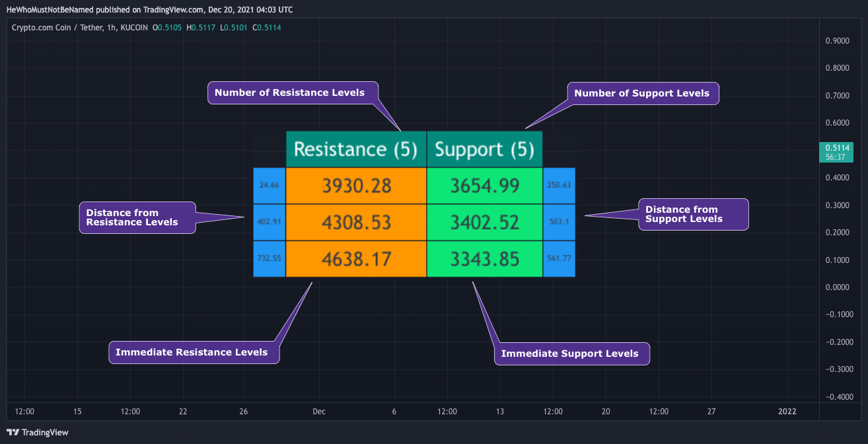Image resolution: width=868 pixels, height=444 pixels.
Task: Click the Support (5) header cell
Action: point(485,149)
